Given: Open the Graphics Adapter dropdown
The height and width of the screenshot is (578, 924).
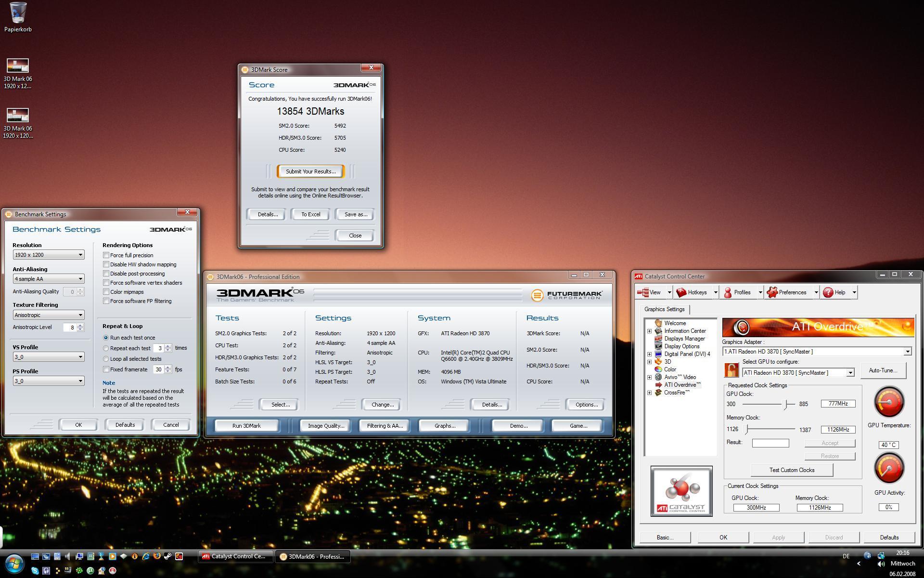Looking at the screenshot, I should (x=817, y=352).
